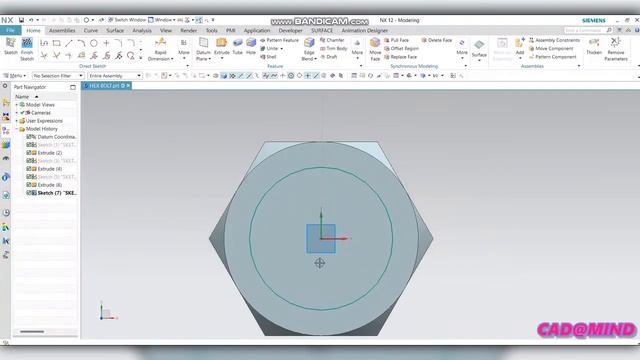Click the Edge Blend icon
640x360 pixels.
tap(309, 43)
